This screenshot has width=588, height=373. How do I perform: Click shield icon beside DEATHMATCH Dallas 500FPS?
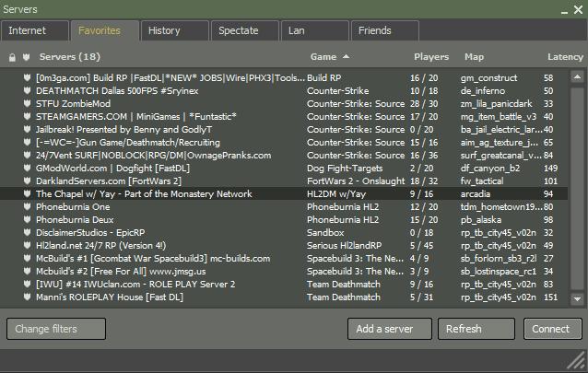click(27, 90)
